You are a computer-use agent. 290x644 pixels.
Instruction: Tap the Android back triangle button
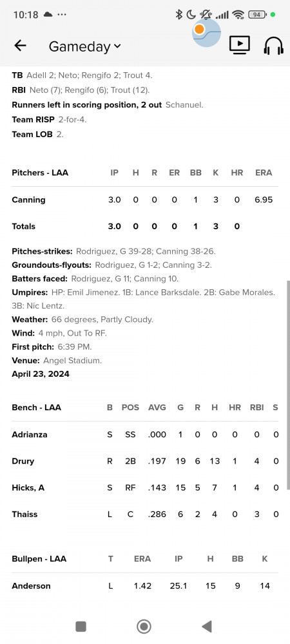[207, 627]
